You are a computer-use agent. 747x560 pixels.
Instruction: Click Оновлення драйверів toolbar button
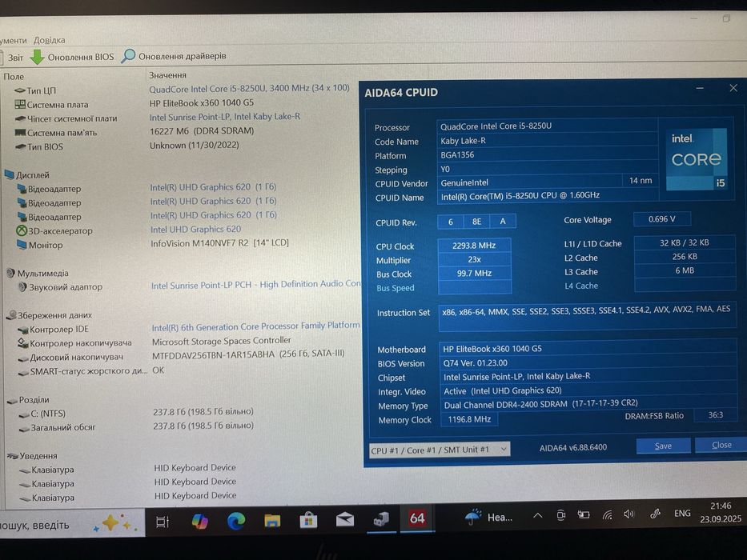click(x=174, y=56)
